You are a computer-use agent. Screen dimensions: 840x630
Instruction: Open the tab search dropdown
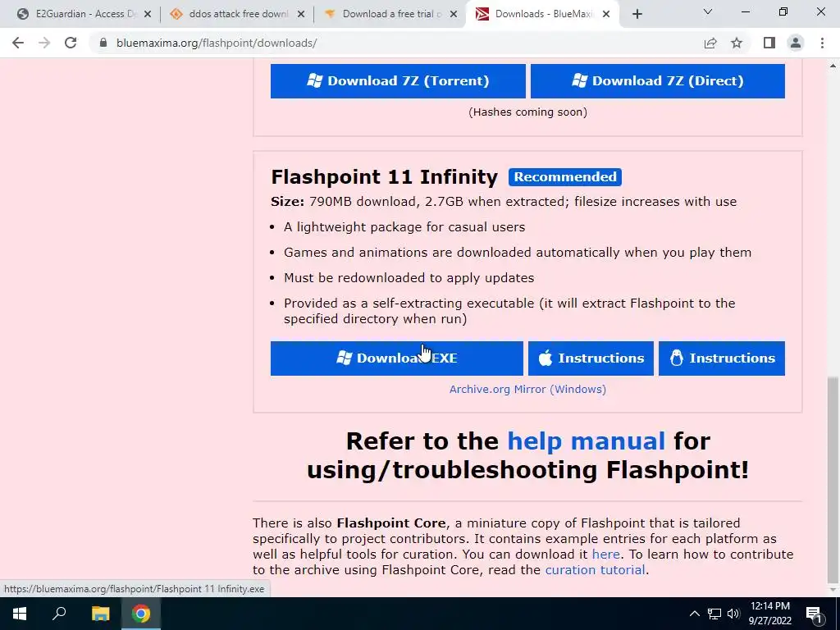pyautogui.click(x=708, y=11)
